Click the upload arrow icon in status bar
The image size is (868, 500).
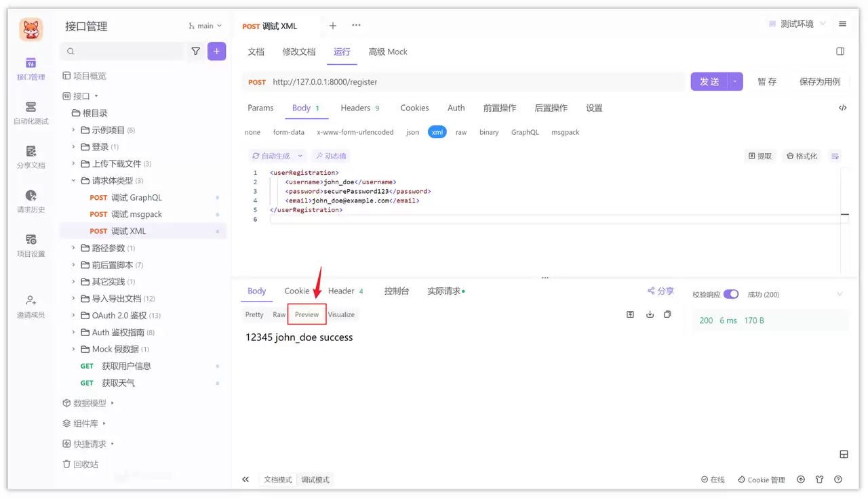click(x=801, y=480)
